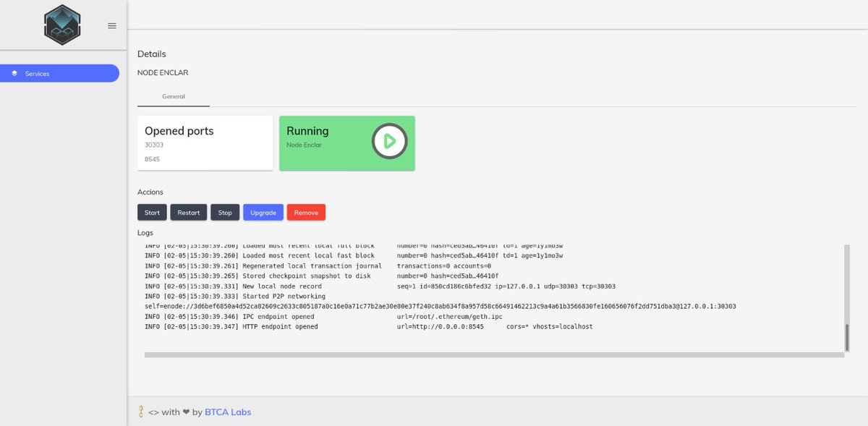Click the Running status card
Image resolution: width=868 pixels, height=426 pixels.
347,143
